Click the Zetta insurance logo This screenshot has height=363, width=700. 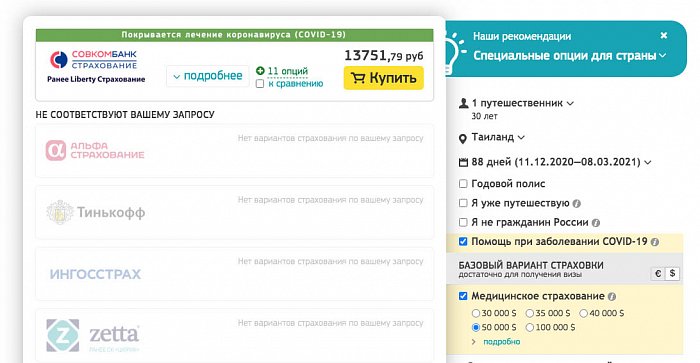[93, 335]
